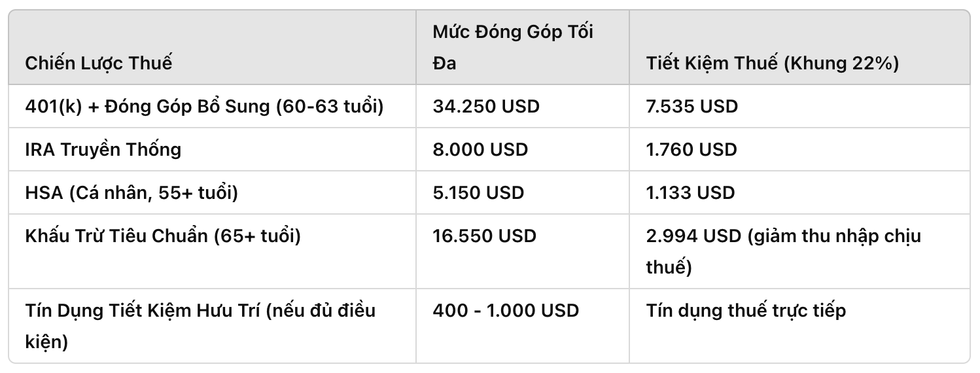
Task: Select the 1.133 USD savings cell
Action: [x=690, y=192]
